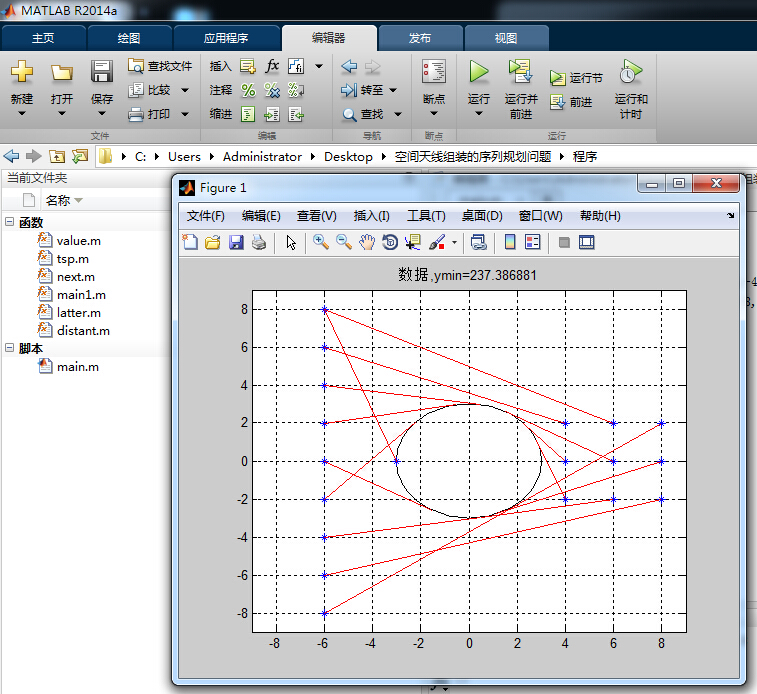
Task: Toggle the Rotate 3D tool
Action: click(x=390, y=242)
